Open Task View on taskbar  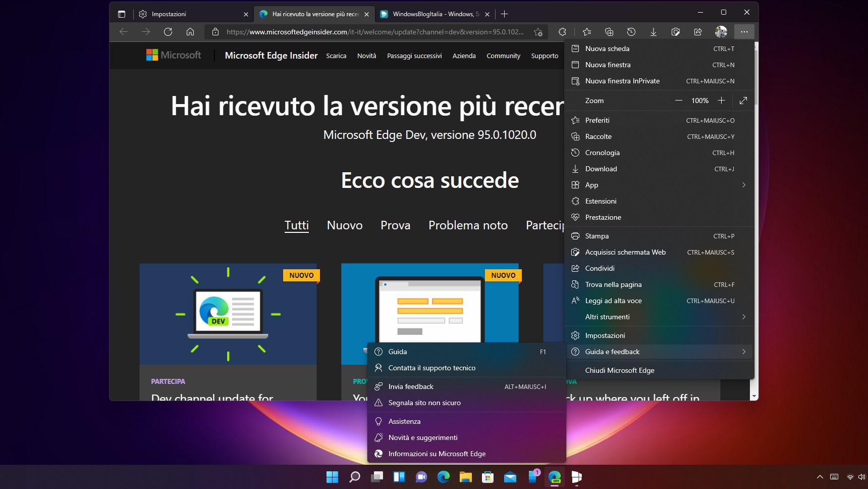click(x=377, y=477)
